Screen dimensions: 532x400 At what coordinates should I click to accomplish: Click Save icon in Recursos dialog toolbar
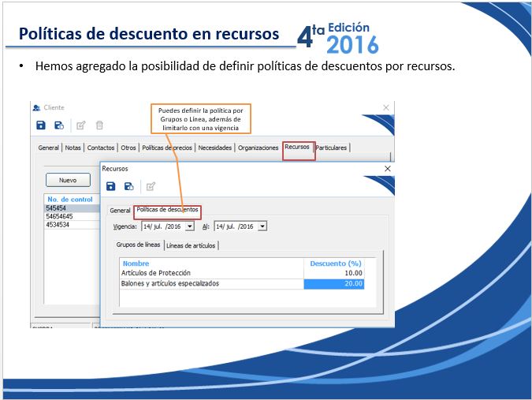pyautogui.click(x=110, y=186)
